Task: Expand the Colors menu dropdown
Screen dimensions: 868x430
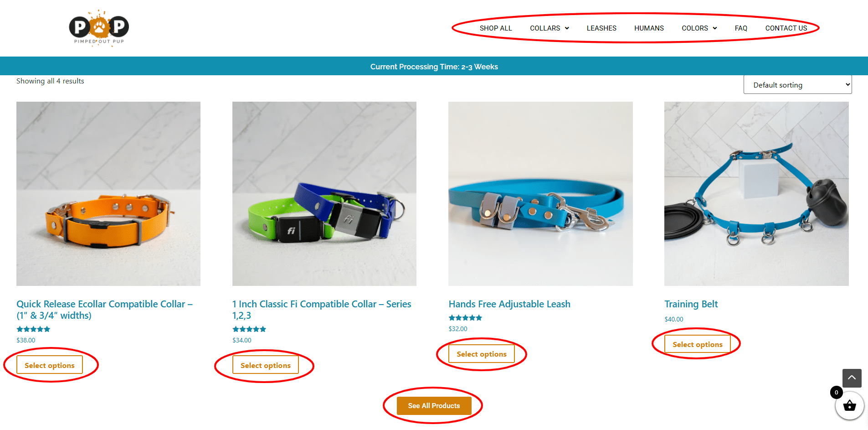Action: tap(699, 28)
